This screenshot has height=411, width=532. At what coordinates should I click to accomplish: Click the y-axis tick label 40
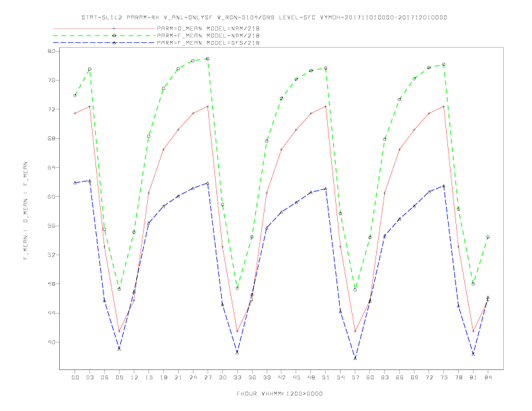(x=52, y=342)
